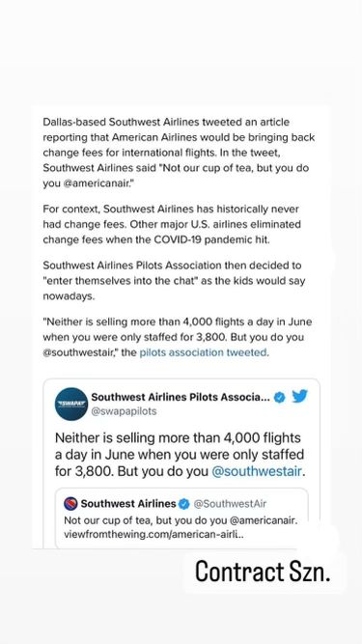362x644 pixels.
Task: Click the large embedded tweet text body
Action: click(x=180, y=455)
